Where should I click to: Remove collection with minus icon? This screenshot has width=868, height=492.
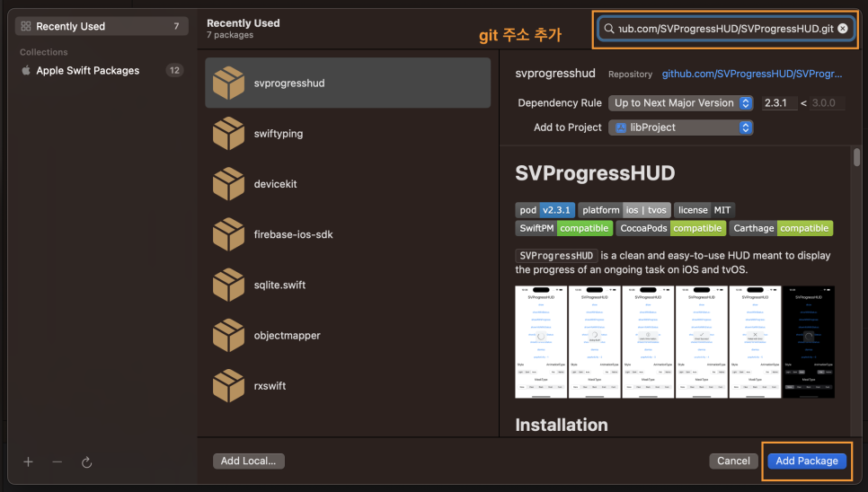coord(57,461)
